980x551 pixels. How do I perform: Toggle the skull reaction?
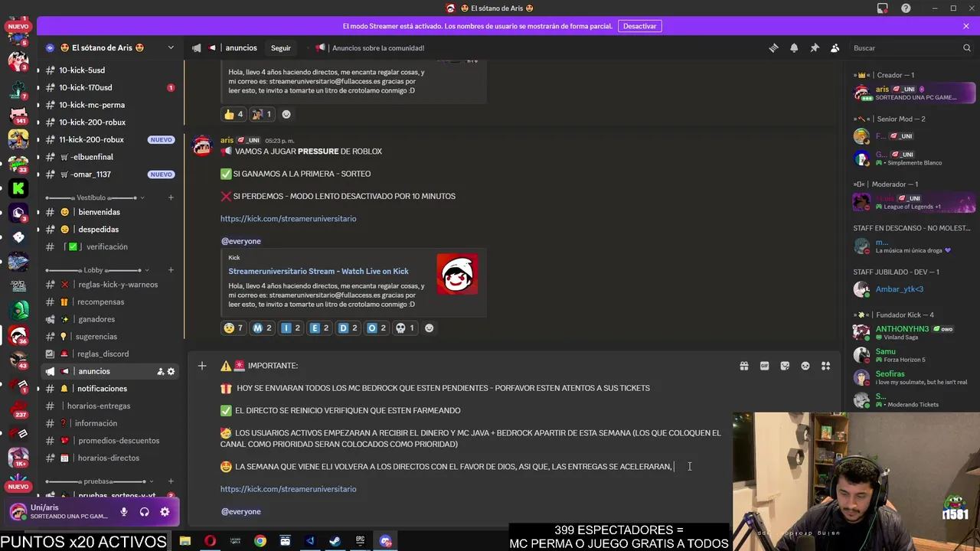(x=404, y=328)
